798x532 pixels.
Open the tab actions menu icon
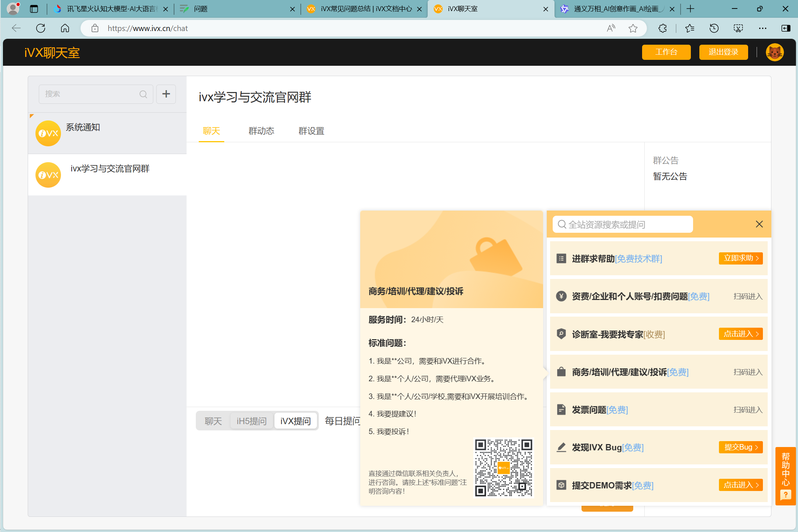(34, 9)
